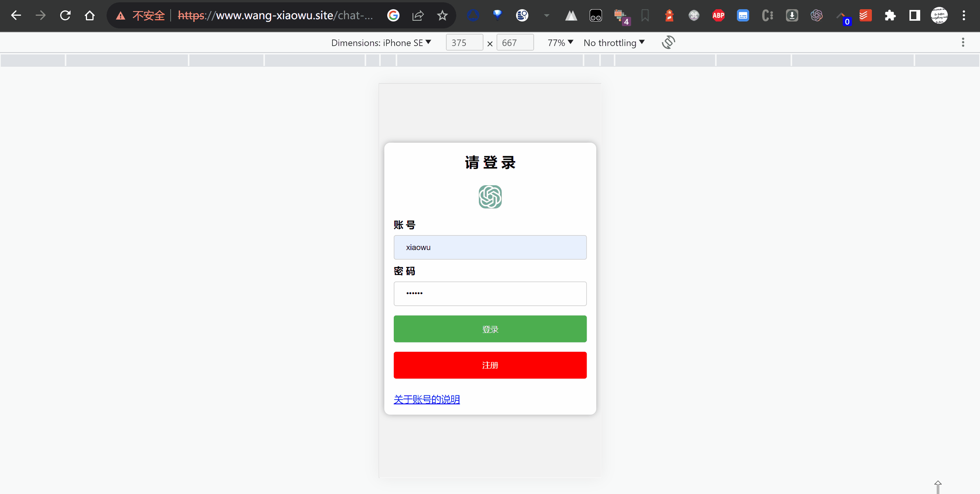
Task: Click the device width 375 field
Action: pyautogui.click(x=464, y=43)
